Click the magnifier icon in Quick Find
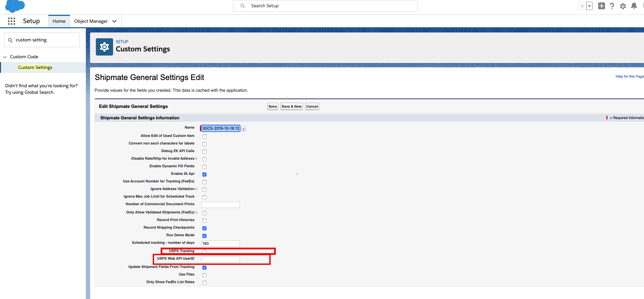Viewport: 644px width, 299px height. tap(10, 40)
